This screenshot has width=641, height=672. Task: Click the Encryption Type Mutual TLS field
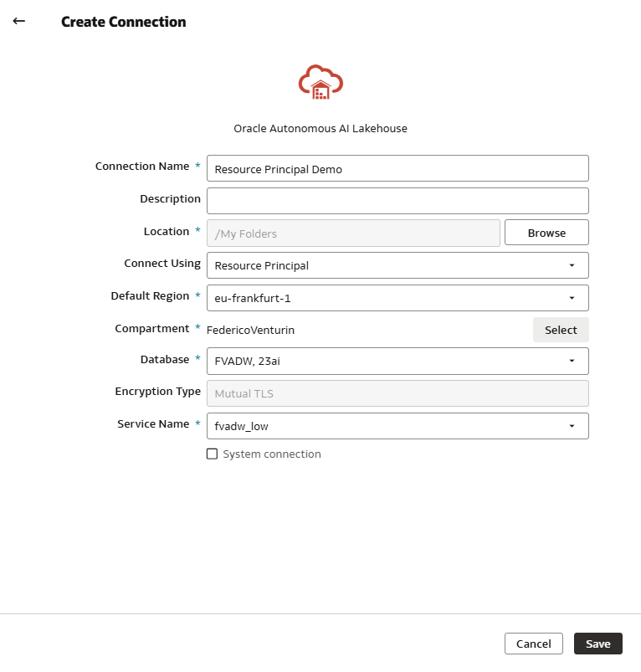pos(397,393)
